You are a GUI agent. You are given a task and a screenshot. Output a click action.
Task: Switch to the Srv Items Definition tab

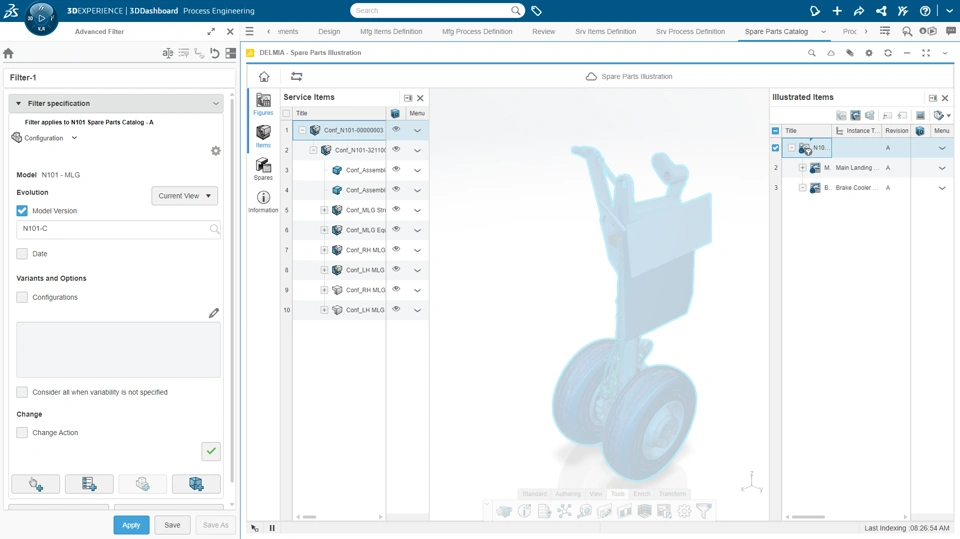tap(606, 31)
